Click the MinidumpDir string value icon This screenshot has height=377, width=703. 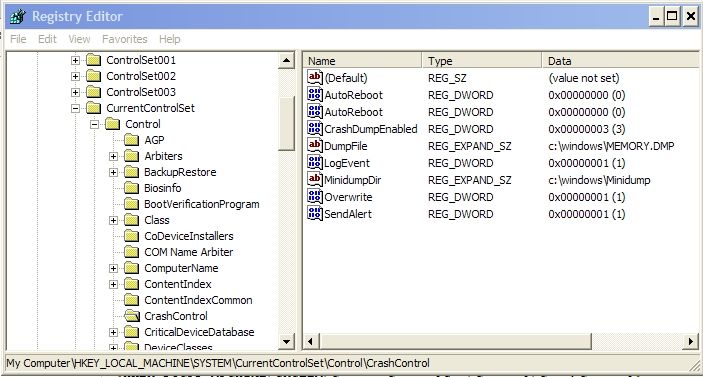coord(315,179)
